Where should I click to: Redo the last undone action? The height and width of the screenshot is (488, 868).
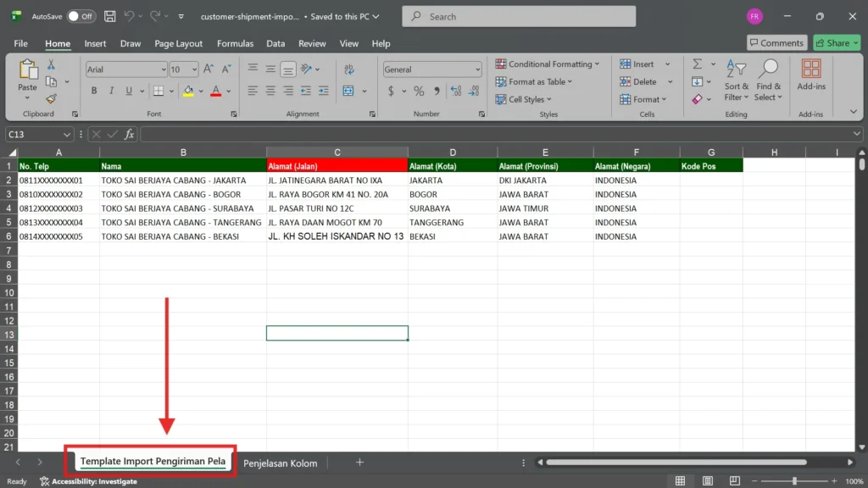[x=155, y=17]
